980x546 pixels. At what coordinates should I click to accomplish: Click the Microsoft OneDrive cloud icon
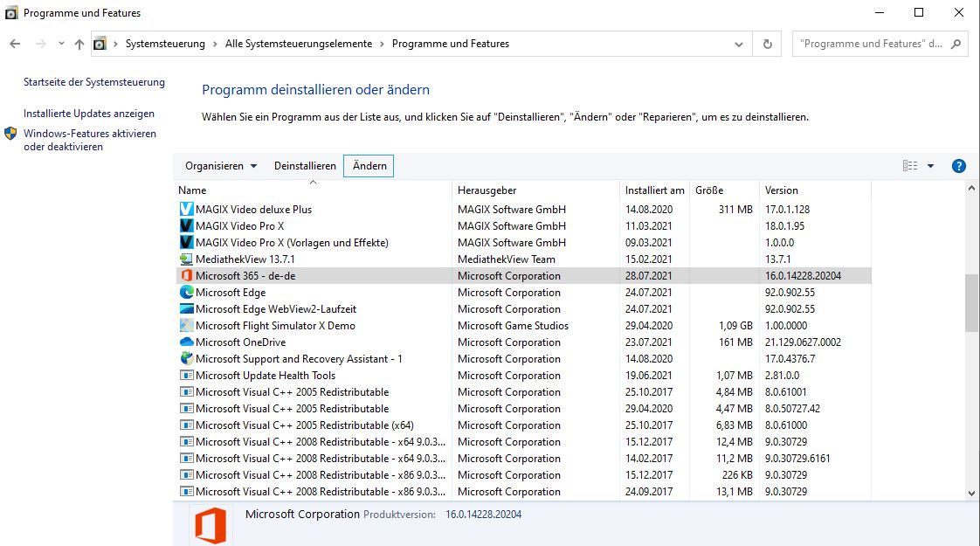pyautogui.click(x=186, y=342)
